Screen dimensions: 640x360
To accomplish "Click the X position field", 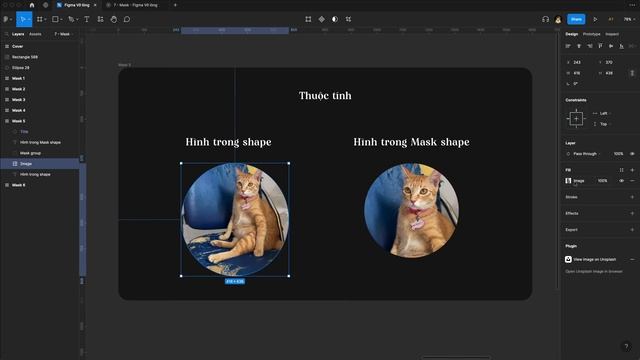I will [x=577, y=62].
